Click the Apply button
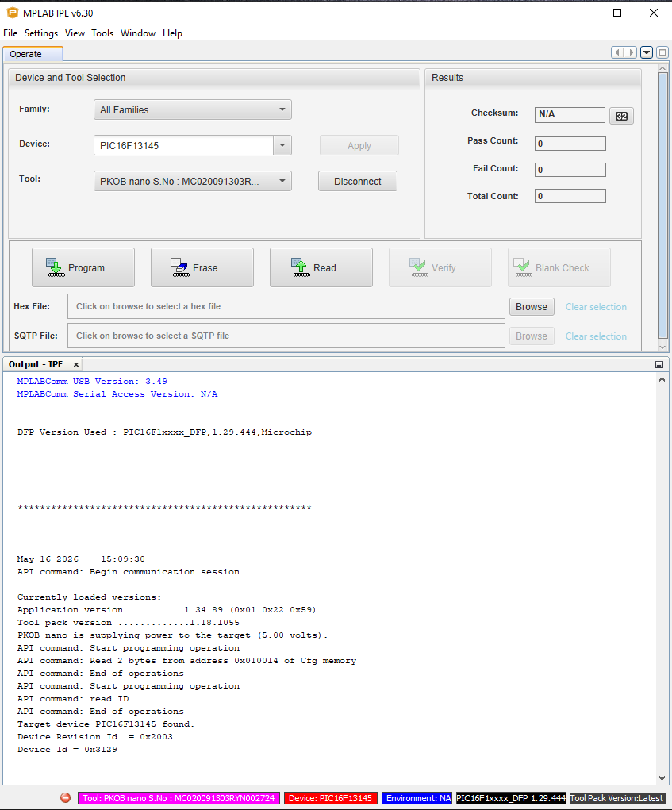This screenshot has width=672, height=810. (x=359, y=146)
